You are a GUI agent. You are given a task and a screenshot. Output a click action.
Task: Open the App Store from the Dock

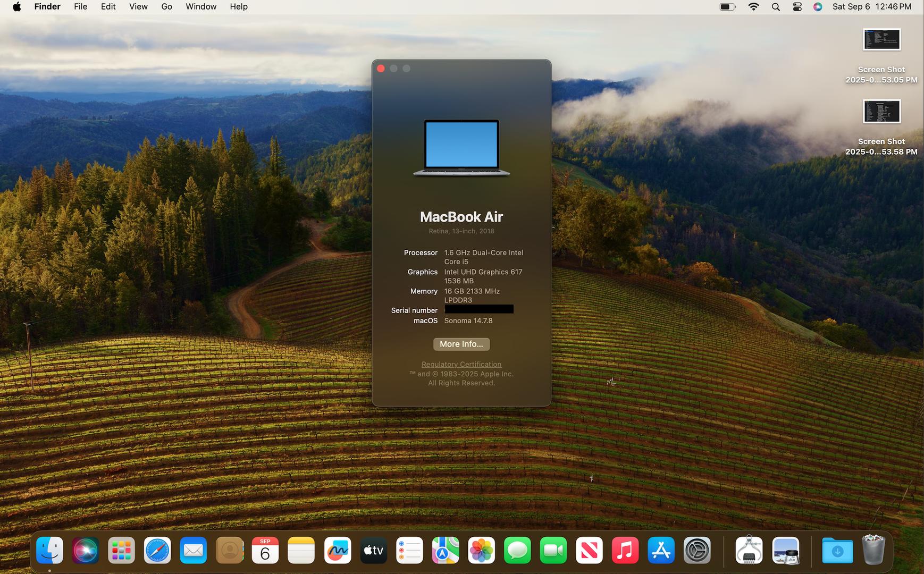point(661,550)
